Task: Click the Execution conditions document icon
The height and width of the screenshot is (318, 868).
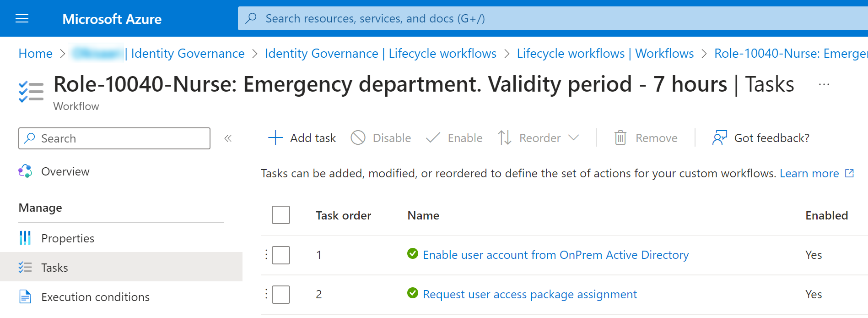Action: pyautogui.click(x=25, y=297)
